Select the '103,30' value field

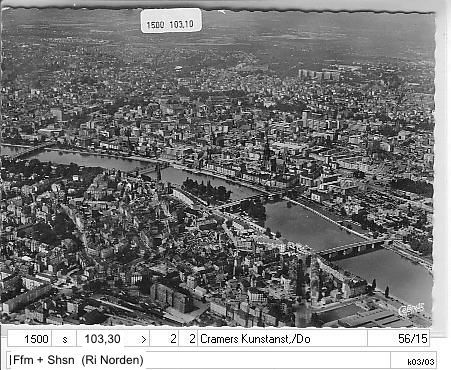[102, 339]
